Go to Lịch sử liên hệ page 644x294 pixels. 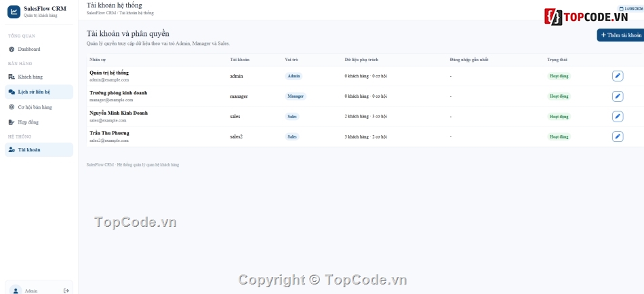pyautogui.click(x=39, y=92)
